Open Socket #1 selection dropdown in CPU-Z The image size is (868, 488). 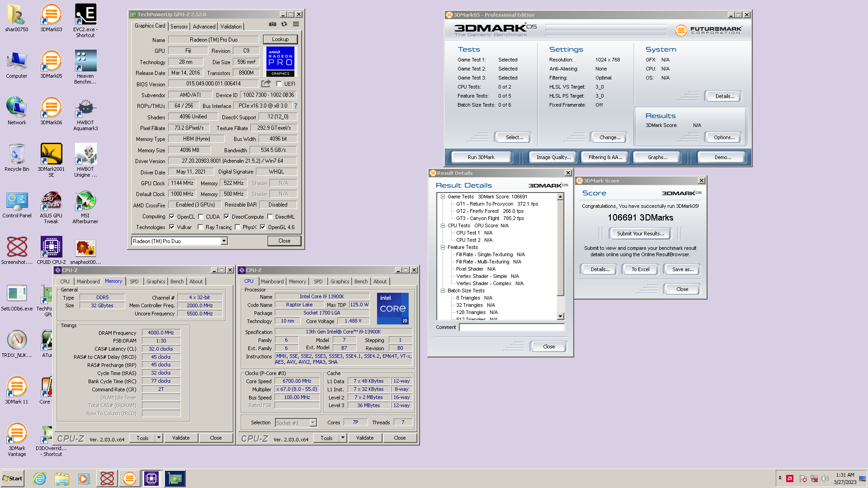pos(313,422)
